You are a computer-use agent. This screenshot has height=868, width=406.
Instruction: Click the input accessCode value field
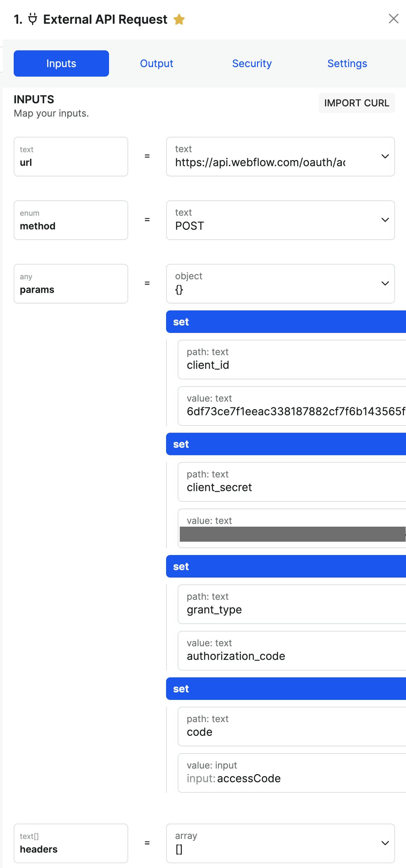[x=291, y=773]
